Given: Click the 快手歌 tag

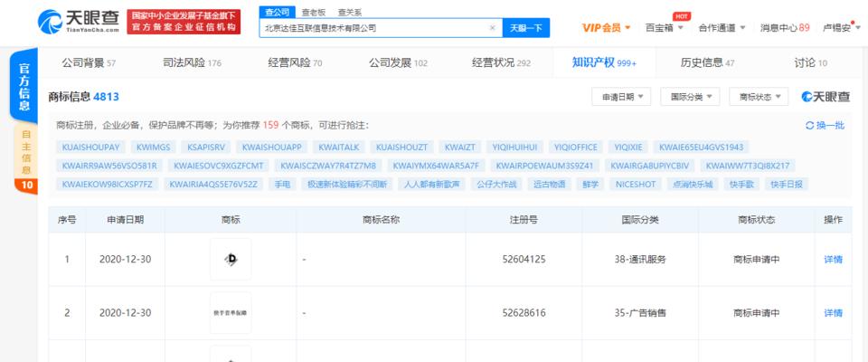Looking at the screenshot, I should [x=741, y=184].
